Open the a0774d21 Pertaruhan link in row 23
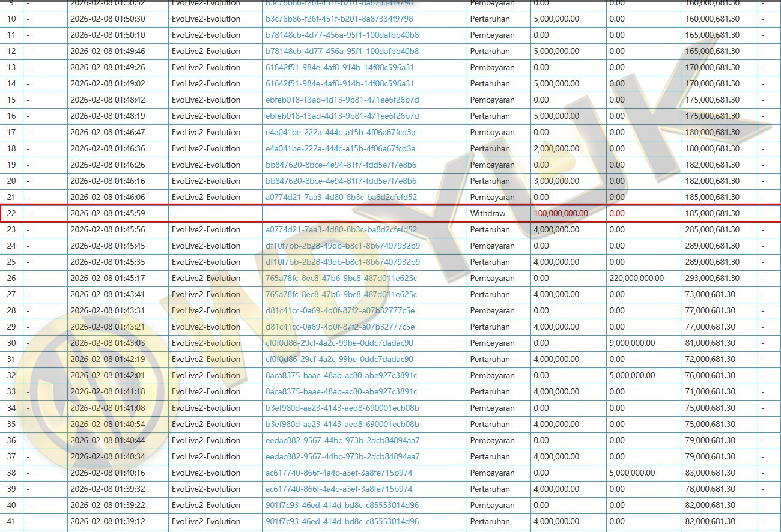781x532 pixels. [x=341, y=229]
